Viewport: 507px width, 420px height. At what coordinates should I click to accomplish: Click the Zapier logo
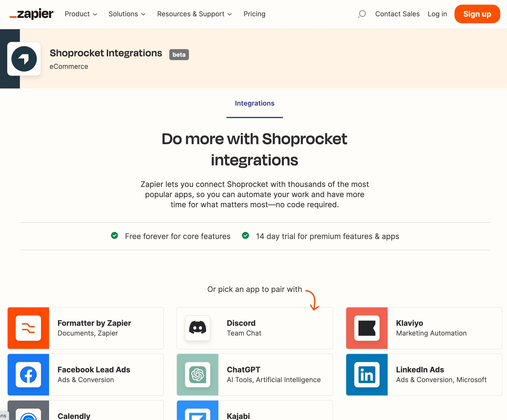pos(31,14)
